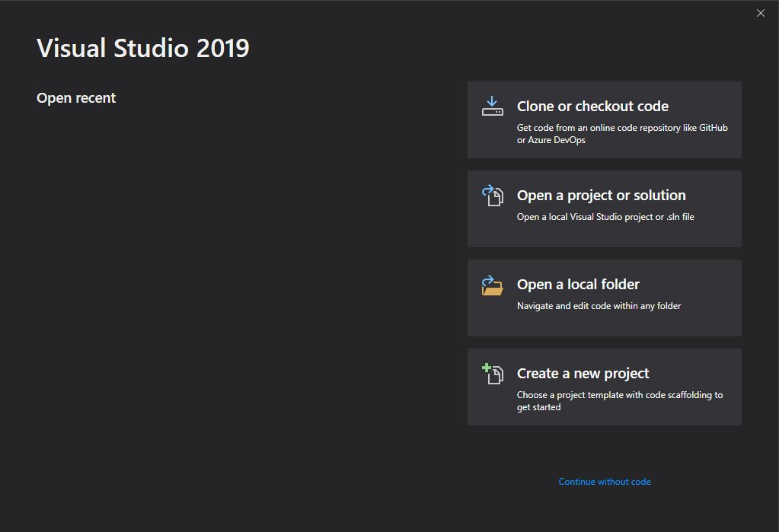Viewport: 779px width, 532px height.
Task: Select Create a new project title
Action: [x=583, y=374]
